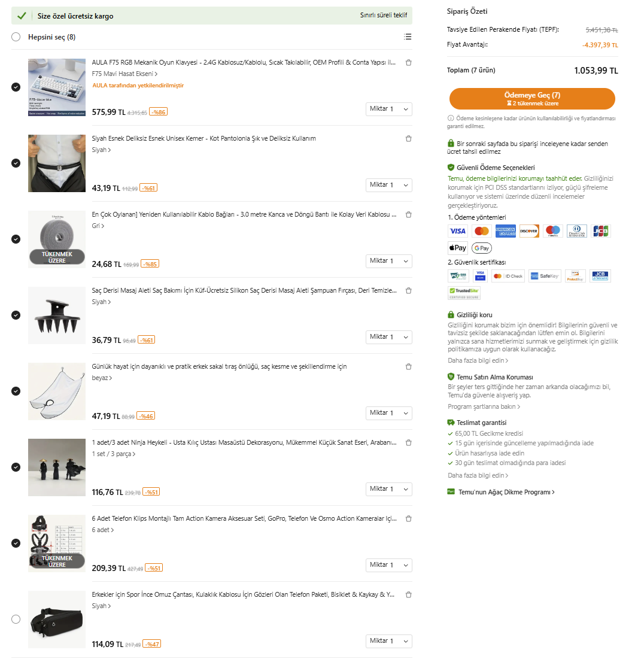The image size is (644, 659).
Task: Open Temu'nun Ağaç Dikme Programı
Action: (505, 492)
